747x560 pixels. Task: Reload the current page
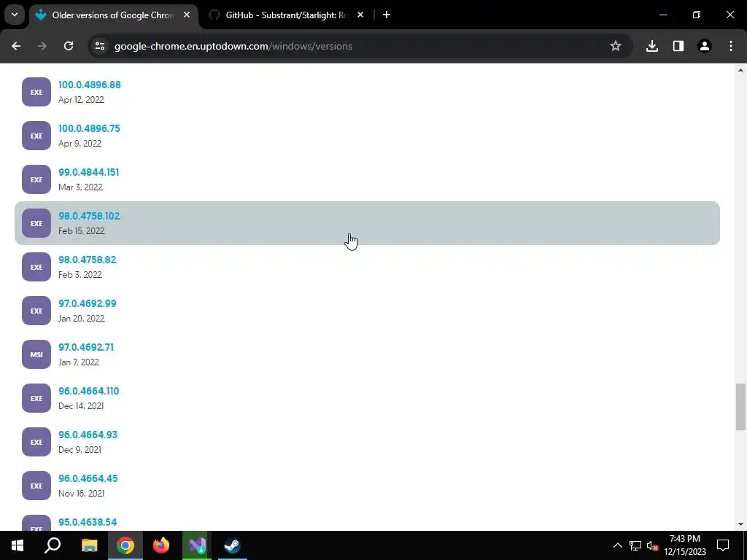pyautogui.click(x=69, y=46)
